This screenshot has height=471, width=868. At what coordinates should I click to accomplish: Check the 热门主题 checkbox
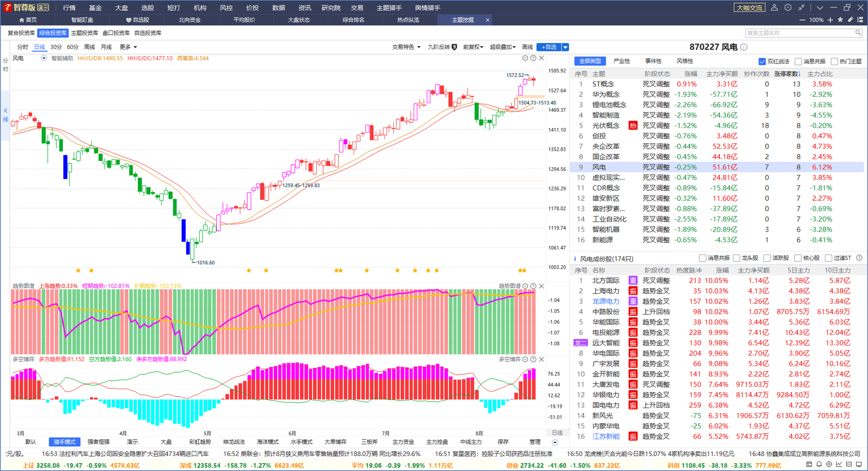click(x=834, y=61)
